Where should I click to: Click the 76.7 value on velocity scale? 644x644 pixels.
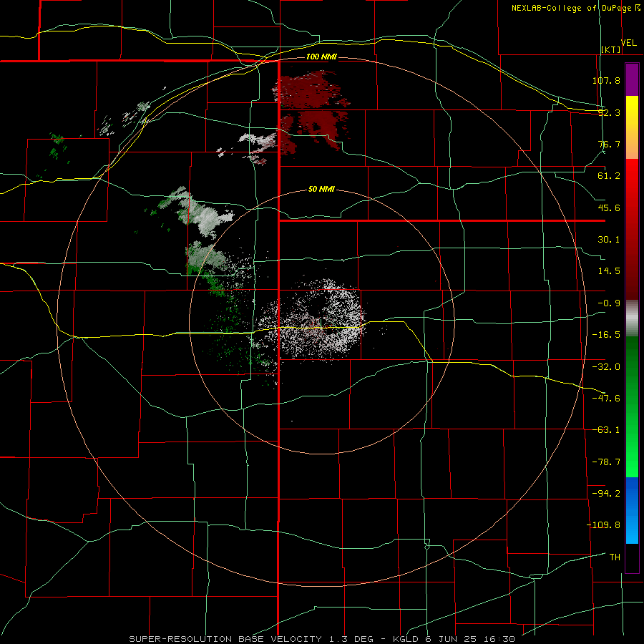click(609, 144)
